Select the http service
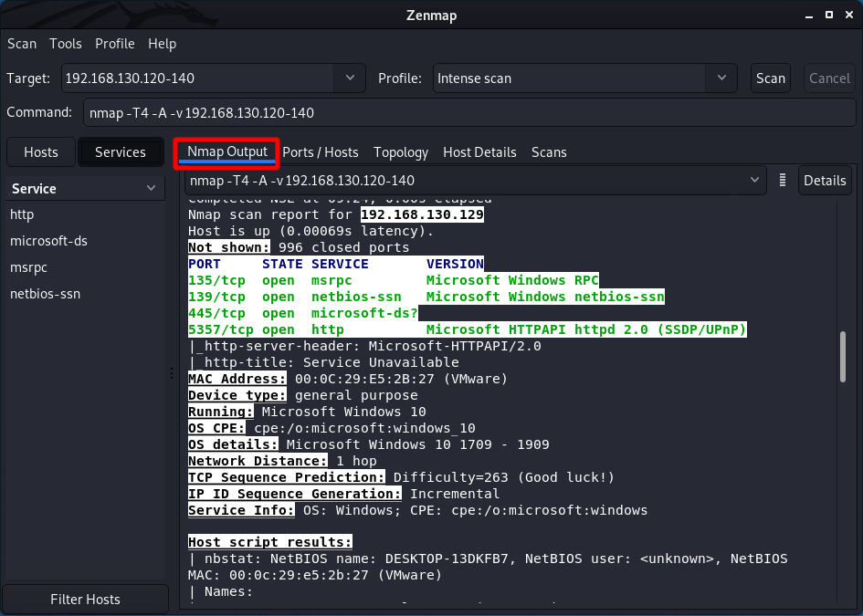The height and width of the screenshot is (616, 863). pyautogui.click(x=85, y=214)
